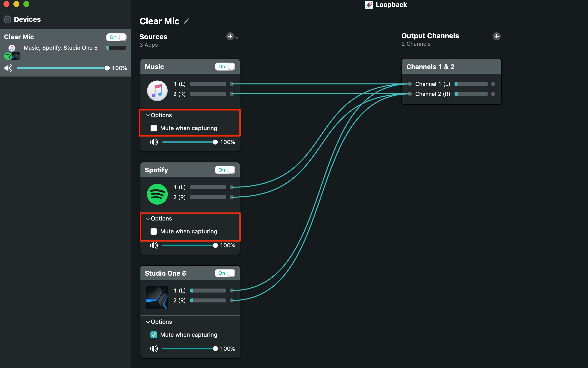Click the 'Music, Spotify, Studio One 5' summary text
This screenshot has width=588, height=368.
pos(61,48)
